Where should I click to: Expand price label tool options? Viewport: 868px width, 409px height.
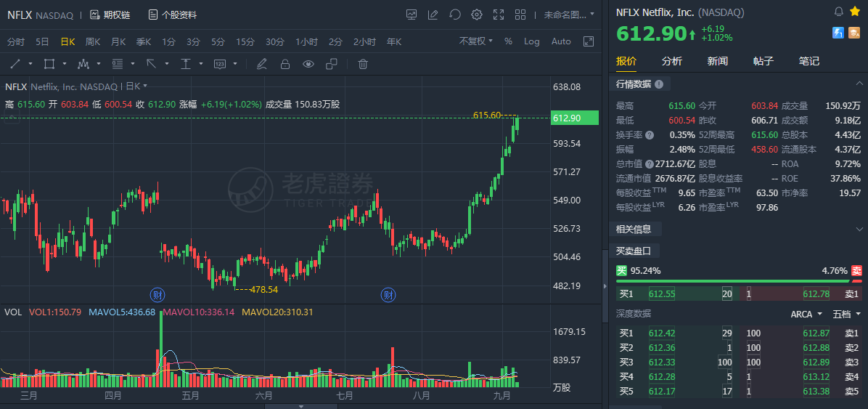tap(235, 64)
